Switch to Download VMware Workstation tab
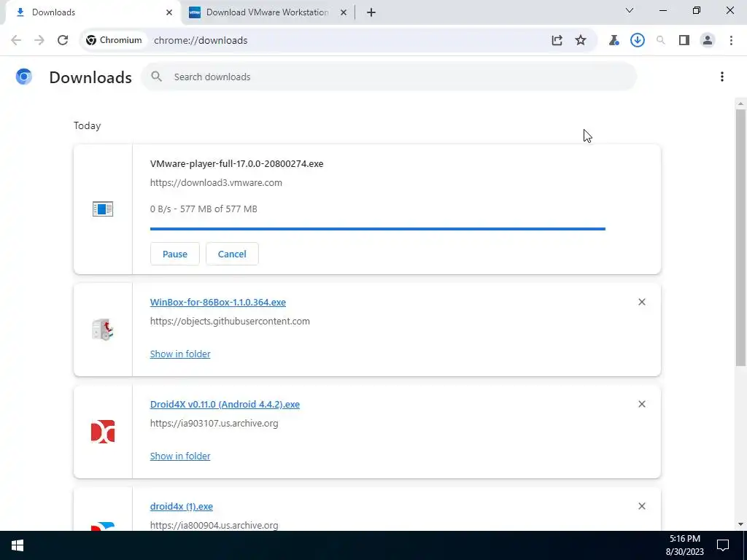 tap(268, 12)
